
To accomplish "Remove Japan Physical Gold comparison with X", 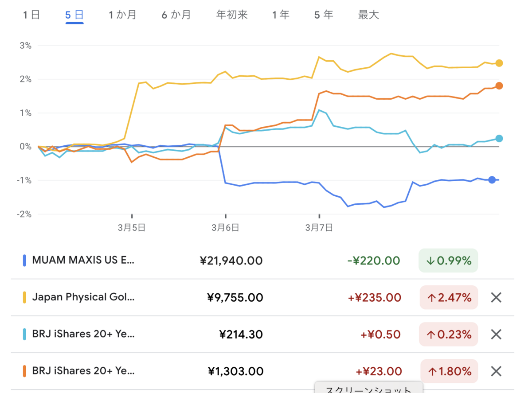I will (496, 297).
